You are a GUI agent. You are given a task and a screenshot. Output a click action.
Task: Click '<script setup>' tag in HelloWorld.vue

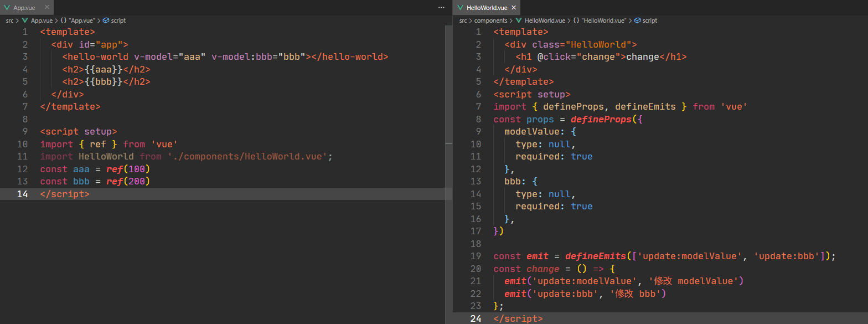(x=532, y=94)
